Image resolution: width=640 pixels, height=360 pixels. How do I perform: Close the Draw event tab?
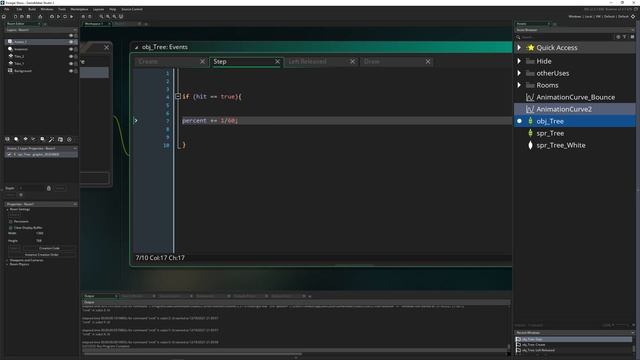428,62
